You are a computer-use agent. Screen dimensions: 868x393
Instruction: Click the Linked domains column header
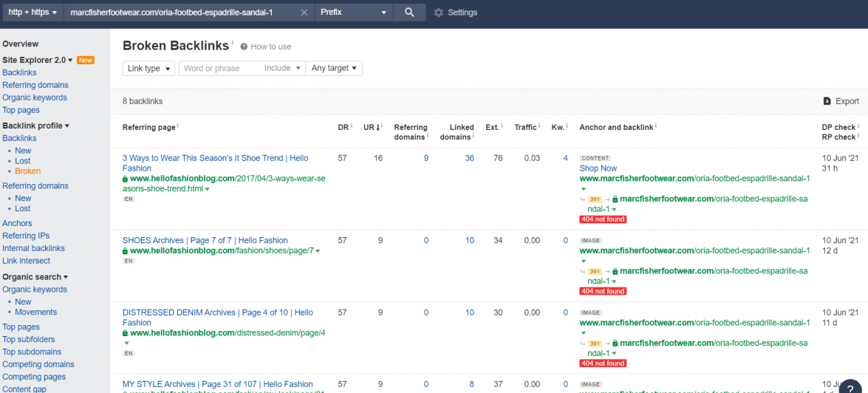point(457,131)
